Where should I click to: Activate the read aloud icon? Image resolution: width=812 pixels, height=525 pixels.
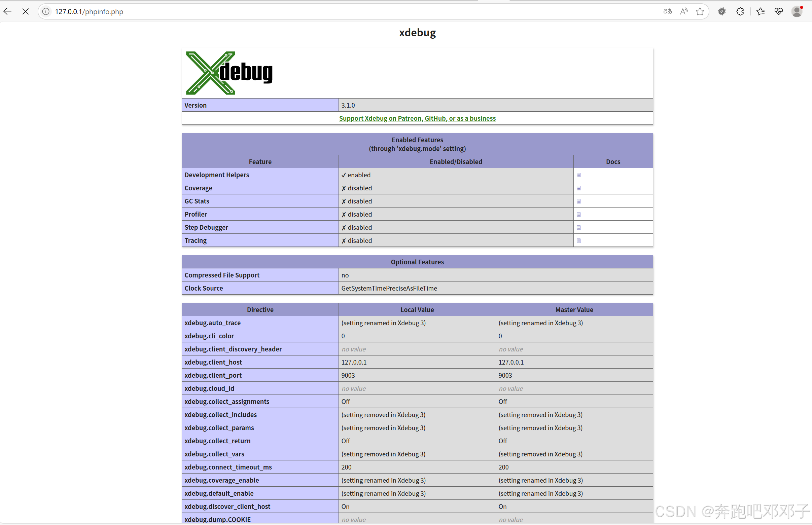pos(684,11)
